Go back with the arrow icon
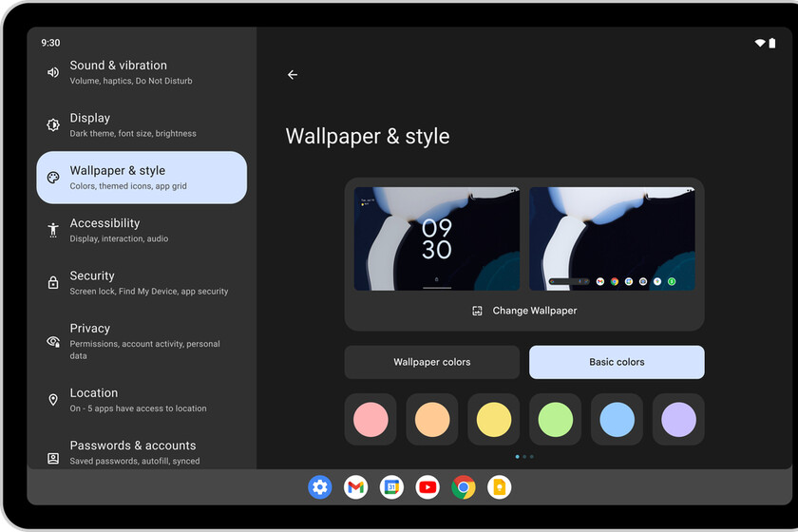 tap(293, 75)
